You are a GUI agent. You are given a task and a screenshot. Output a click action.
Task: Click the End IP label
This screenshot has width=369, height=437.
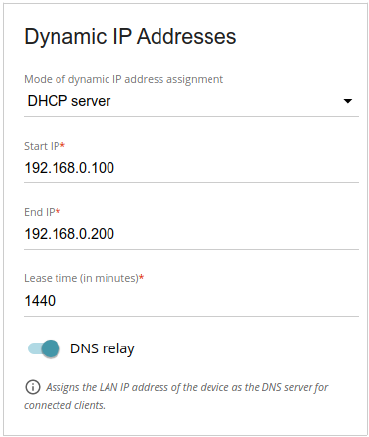[x=42, y=212]
